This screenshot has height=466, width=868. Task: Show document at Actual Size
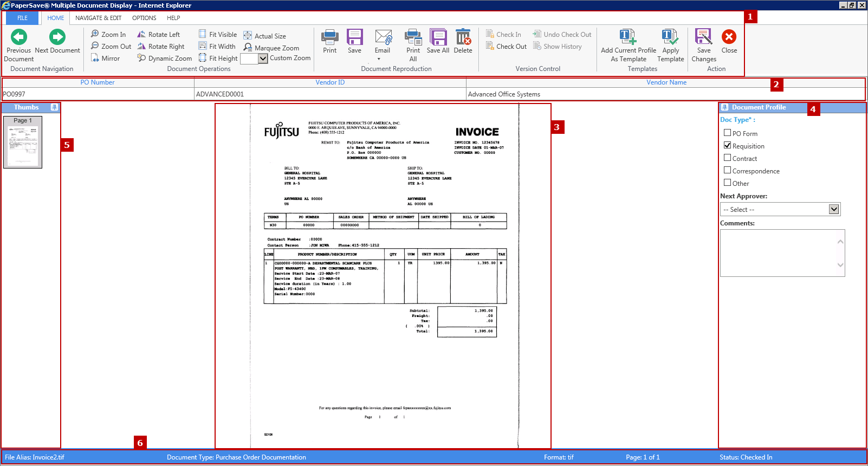click(x=264, y=36)
